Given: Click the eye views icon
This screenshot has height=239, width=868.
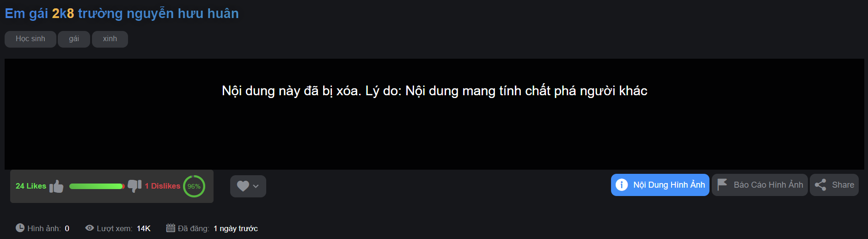Looking at the screenshot, I should [x=90, y=228].
